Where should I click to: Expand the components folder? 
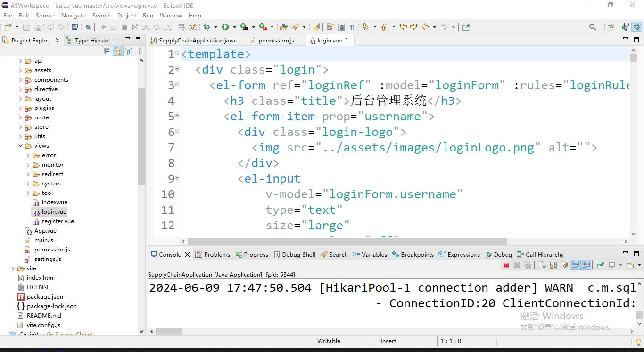pyautogui.click(x=20, y=80)
